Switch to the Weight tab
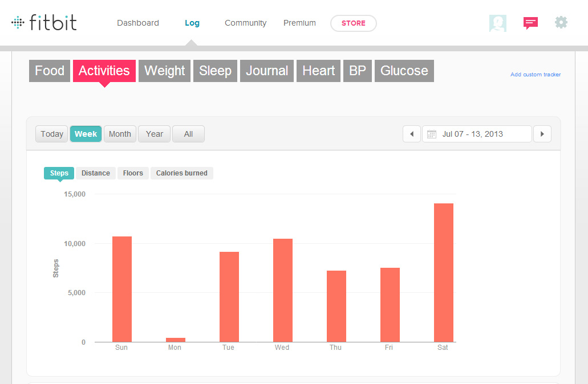 pyautogui.click(x=165, y=71)
